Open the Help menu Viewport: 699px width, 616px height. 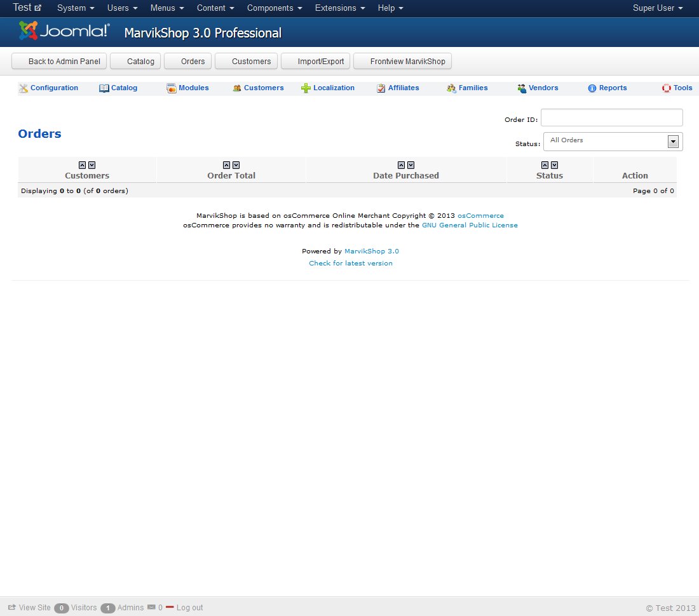point(391,8)
